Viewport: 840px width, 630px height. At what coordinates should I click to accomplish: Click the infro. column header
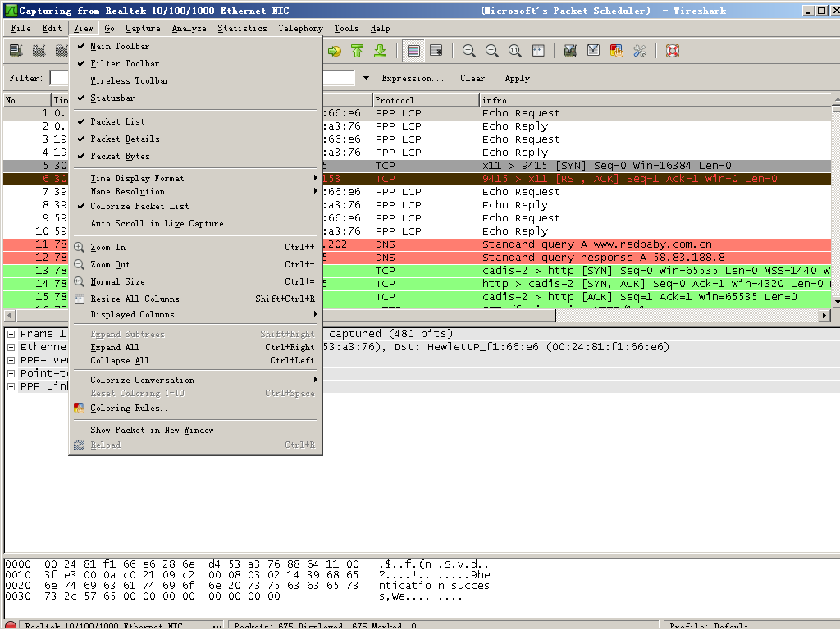(x=655, y=100)
